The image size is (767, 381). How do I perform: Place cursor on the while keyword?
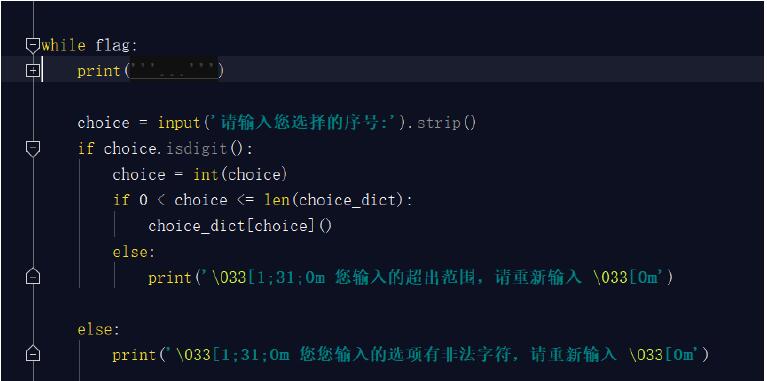[x=64, y=46]
